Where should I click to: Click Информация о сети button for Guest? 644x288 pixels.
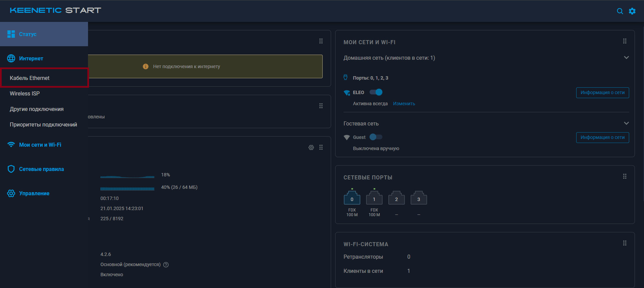pos(602,137)
